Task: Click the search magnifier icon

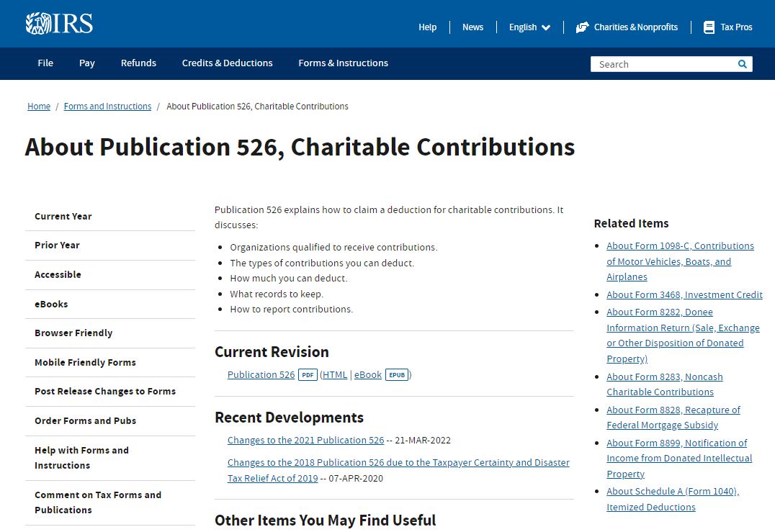Action: pos(742,64)
